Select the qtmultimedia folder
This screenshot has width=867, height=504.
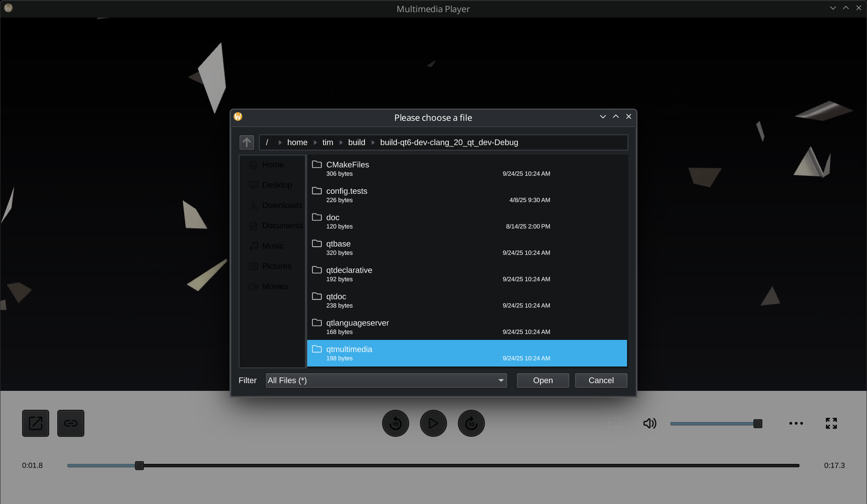coord(349,349)
